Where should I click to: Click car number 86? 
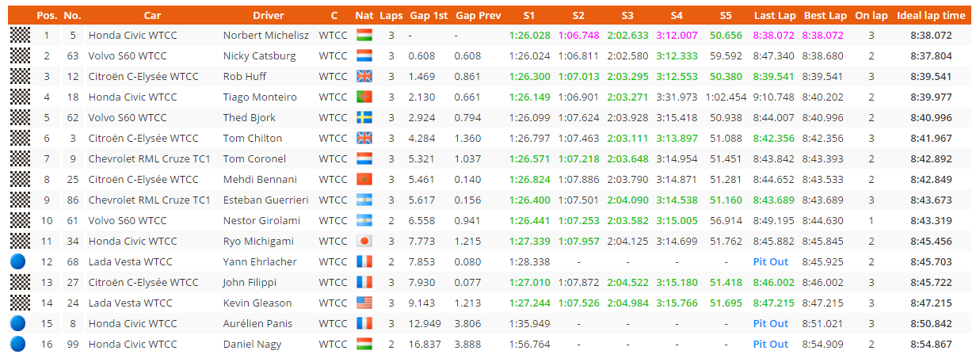72,200
